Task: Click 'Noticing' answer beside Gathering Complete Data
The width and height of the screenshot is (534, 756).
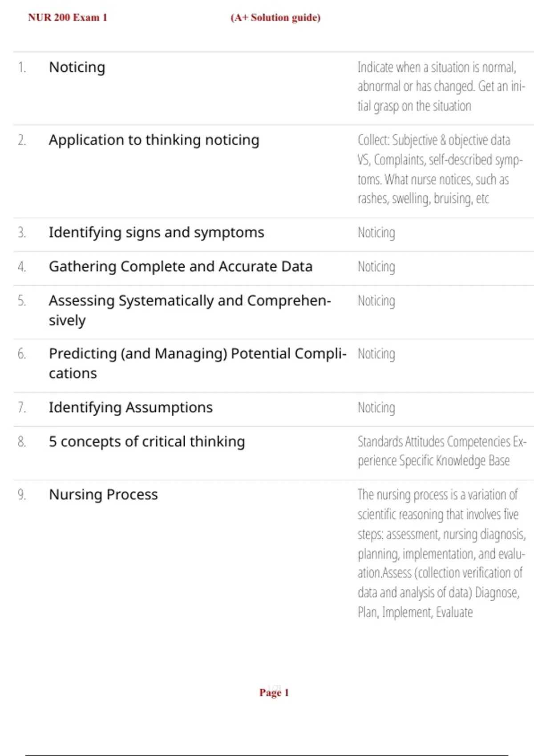Action: coord(376,267)
